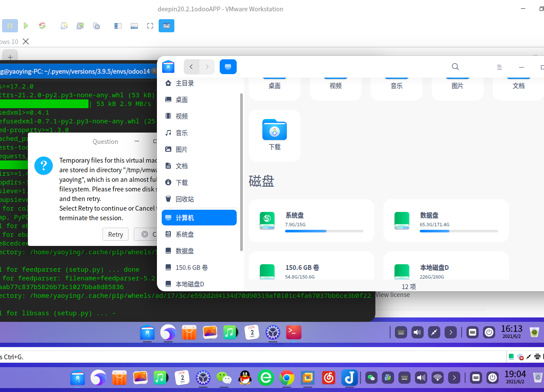Select 图片 in the sidebar
The width and height of the screenshot is (544, 392).
pos(199,150)
